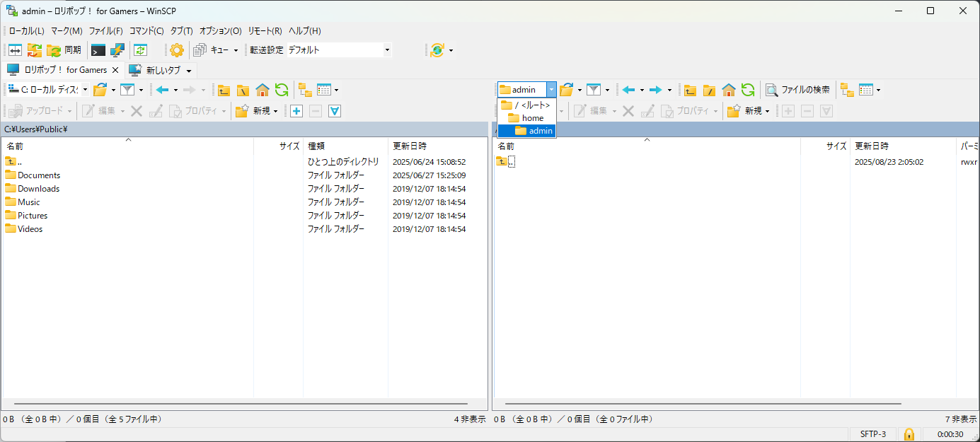Open the ローカル(L) menu

[x=26, y=31]
